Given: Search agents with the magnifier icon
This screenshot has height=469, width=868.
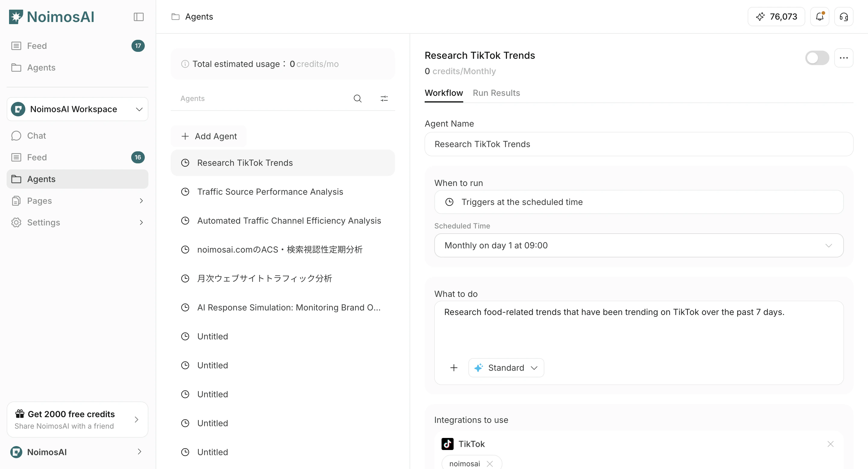Looking at the screenshot, I should coord(357,98).
